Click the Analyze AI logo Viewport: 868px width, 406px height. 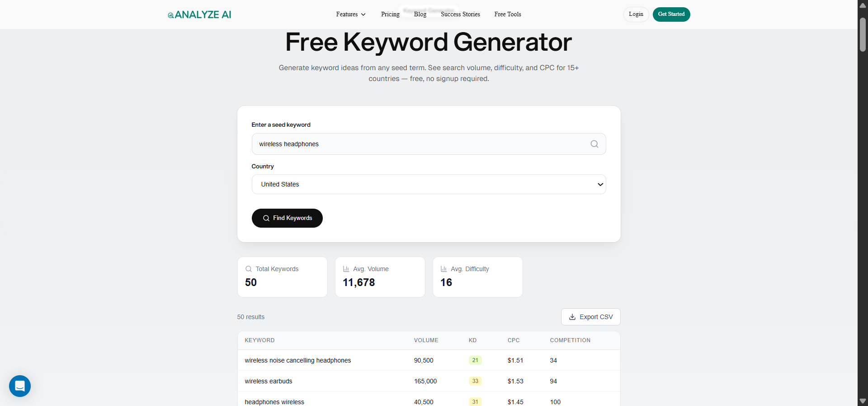[199, 14]
